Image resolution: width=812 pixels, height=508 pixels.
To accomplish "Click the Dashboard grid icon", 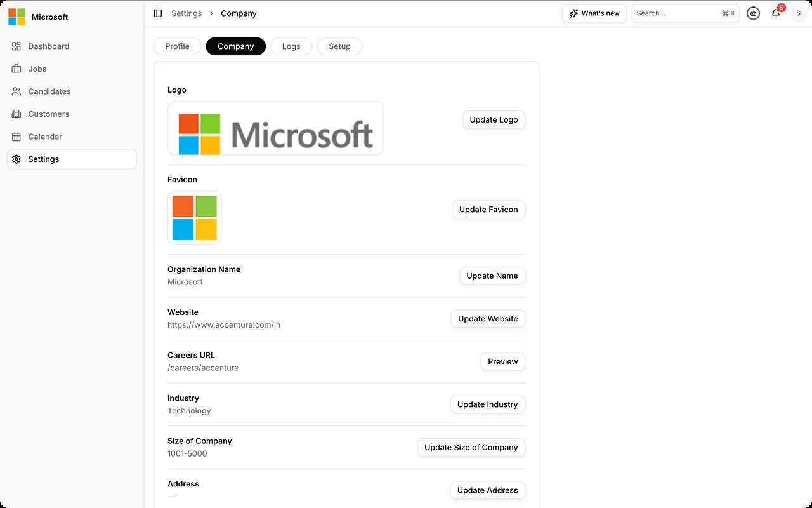I will [x=16, y=46].
